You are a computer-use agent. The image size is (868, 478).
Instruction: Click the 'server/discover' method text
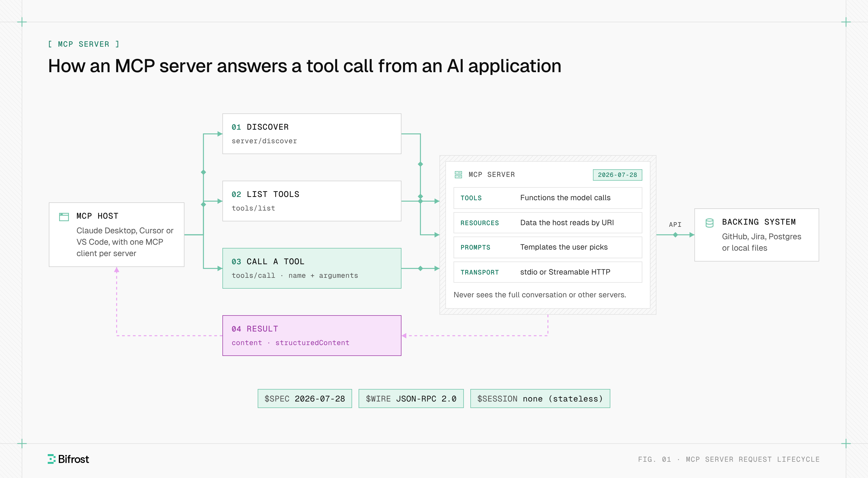point(264,141)
